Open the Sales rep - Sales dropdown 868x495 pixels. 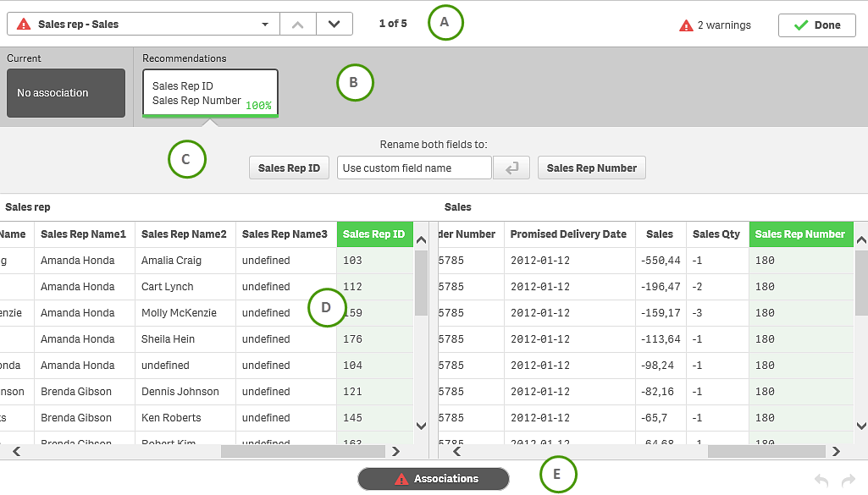[144, 25]
